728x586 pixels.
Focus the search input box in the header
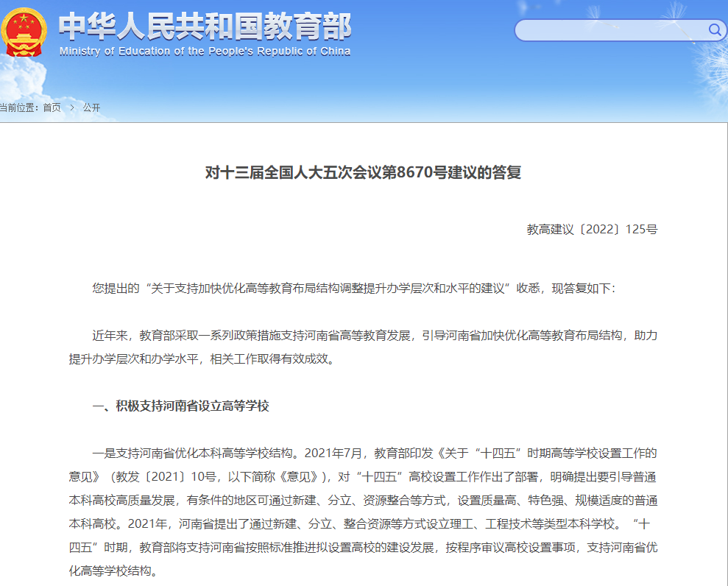611,30
